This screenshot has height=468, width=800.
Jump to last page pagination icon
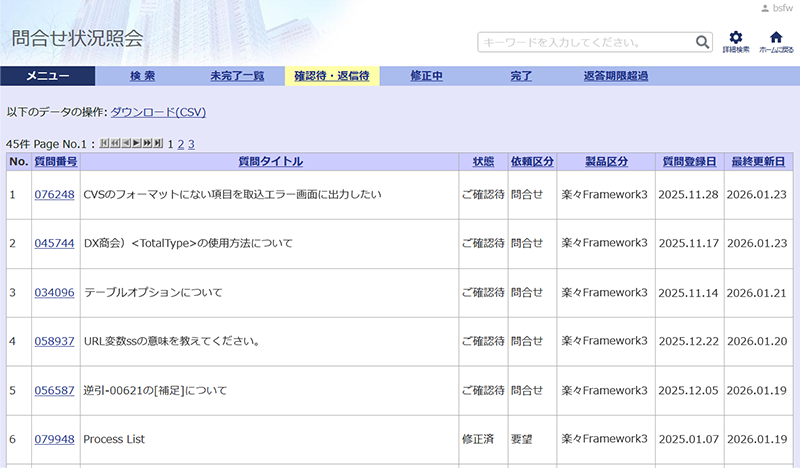158,144
